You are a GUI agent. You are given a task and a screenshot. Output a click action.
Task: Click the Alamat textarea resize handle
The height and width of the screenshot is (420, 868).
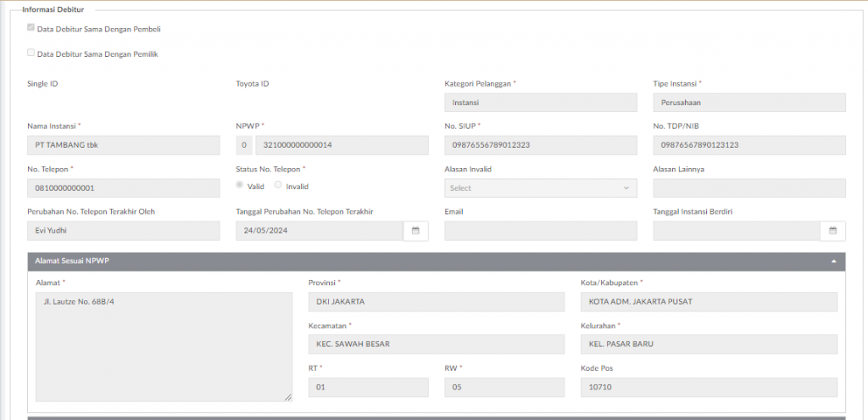click(288, 398)
